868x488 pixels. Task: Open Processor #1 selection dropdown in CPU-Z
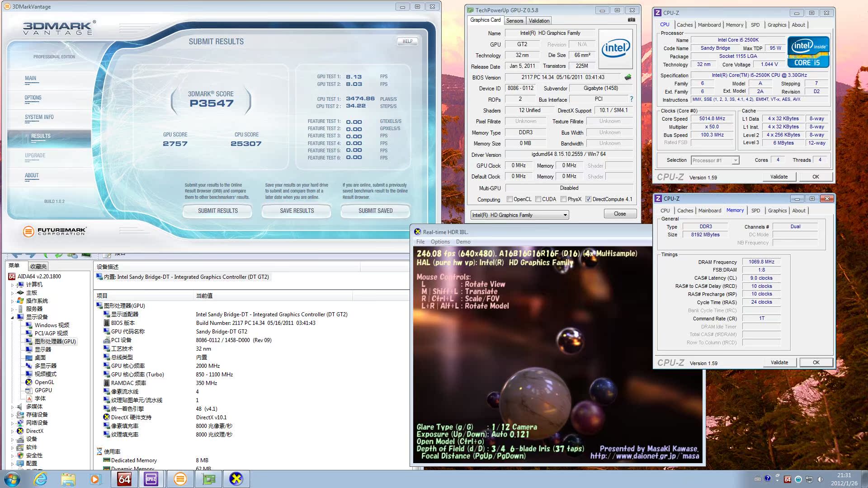(715, 160)
